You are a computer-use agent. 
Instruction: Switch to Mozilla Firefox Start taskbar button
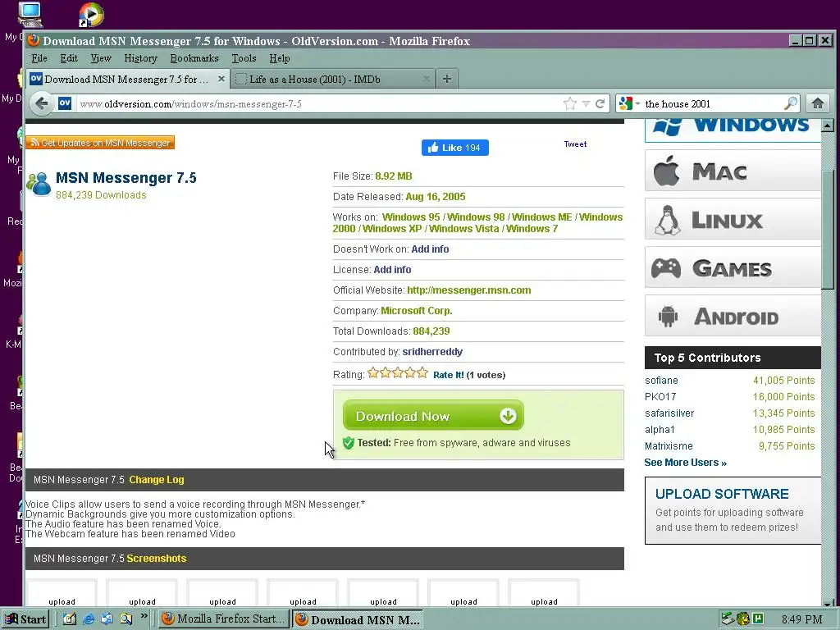tap(224, 619)
